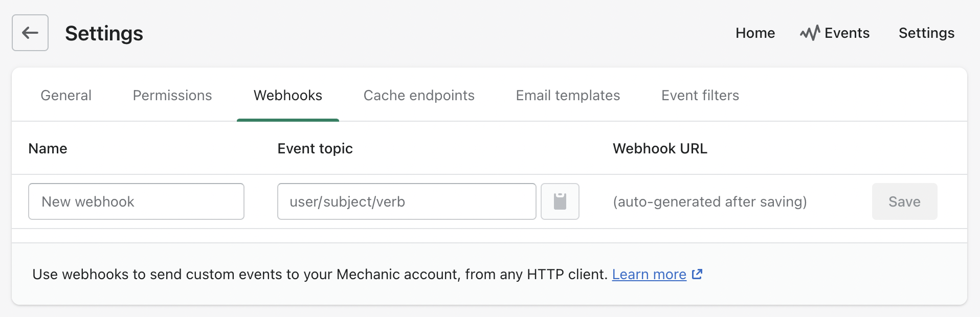Click the external link icon after Learn more

coord(697,274)
